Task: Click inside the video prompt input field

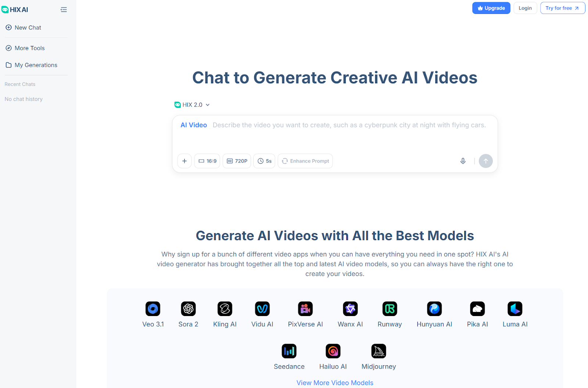Action: [x=349, y=125]
